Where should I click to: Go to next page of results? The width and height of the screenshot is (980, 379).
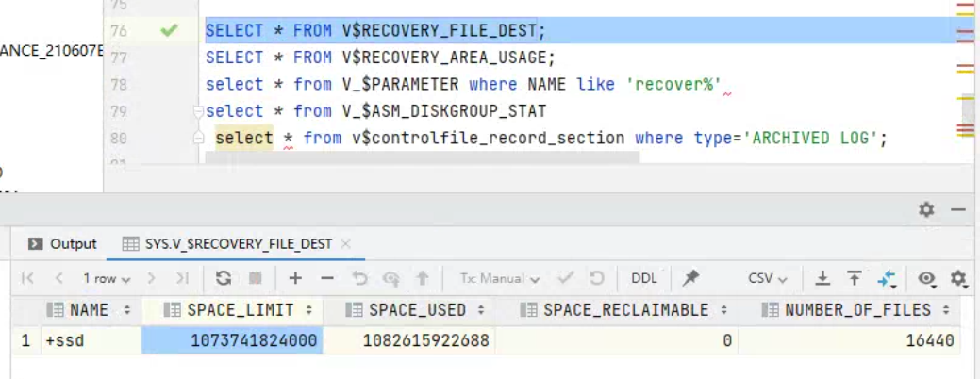tap(151, 278)
